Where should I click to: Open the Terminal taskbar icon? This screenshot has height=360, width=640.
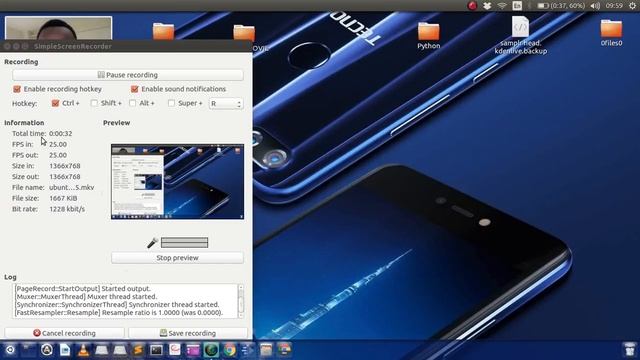[156, 350]
